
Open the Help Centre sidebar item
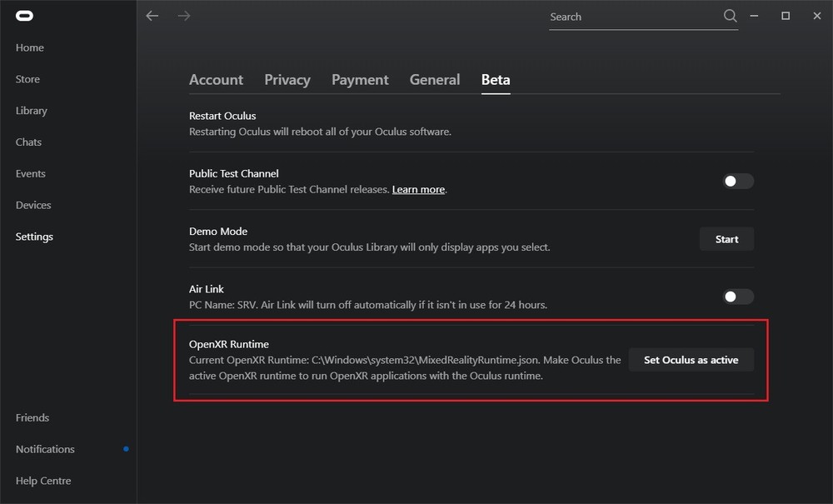43,481
